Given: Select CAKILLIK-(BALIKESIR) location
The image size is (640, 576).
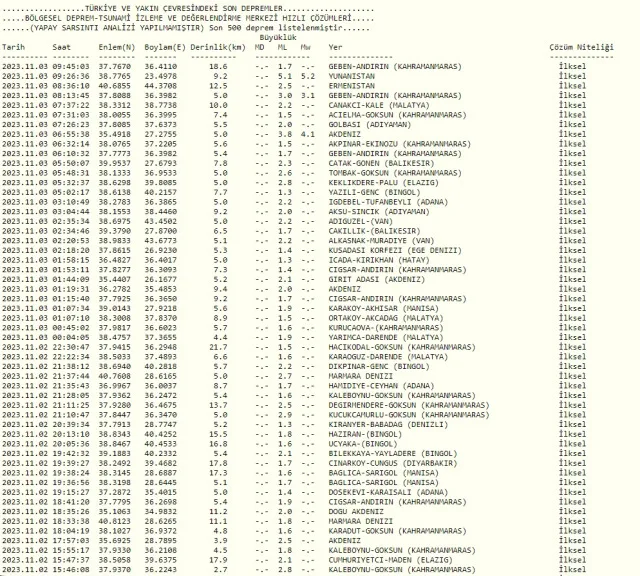Looking at the screenshot, I should pos(374,231).
